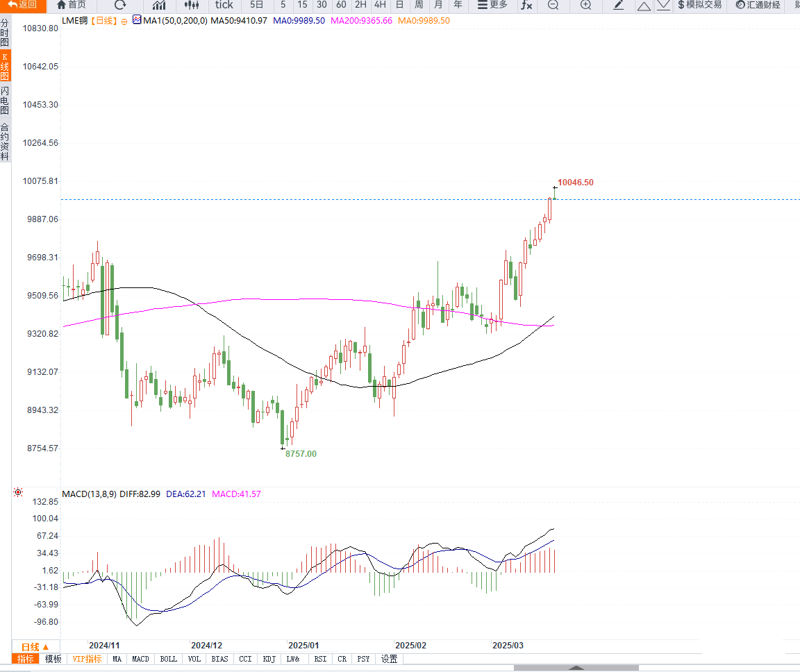Select the MA indicator
The width and height of the screenshot is (800, 672).
click(117, 660)
